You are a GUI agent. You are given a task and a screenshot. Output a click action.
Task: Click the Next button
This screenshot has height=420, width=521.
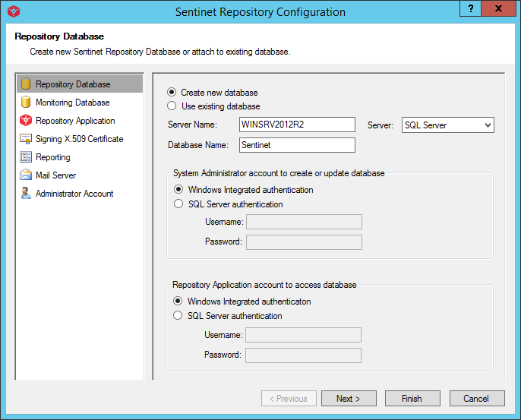349,399
